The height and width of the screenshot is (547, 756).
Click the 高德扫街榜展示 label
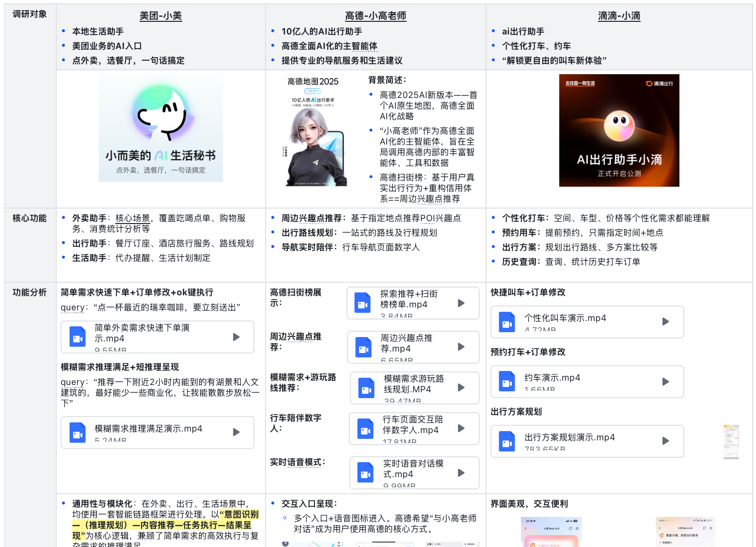coord(296,298)
